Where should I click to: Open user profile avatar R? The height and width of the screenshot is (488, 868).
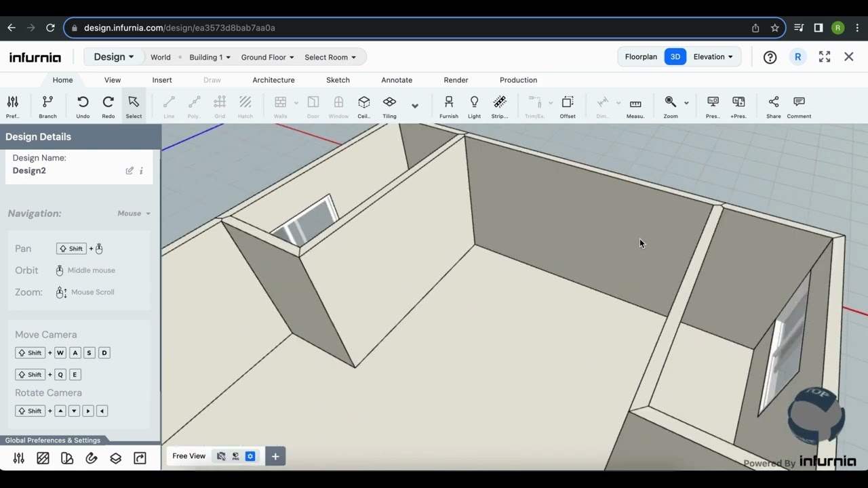point(797,57)
